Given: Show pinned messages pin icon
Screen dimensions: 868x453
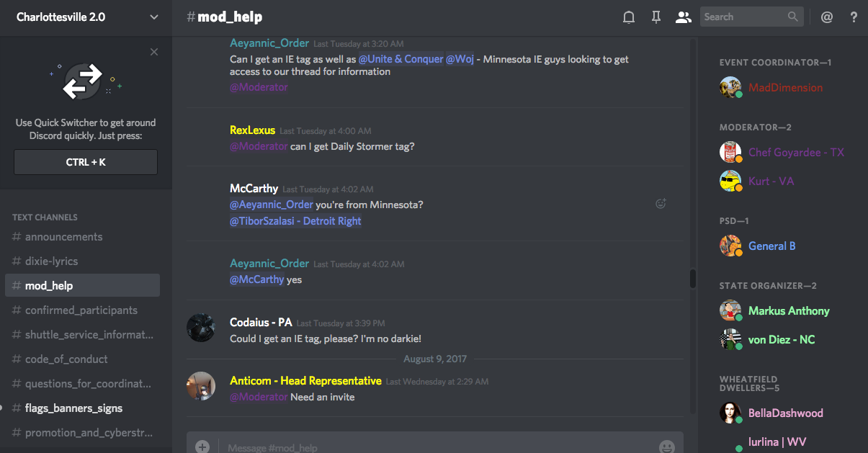Looking at the screenshot, I should click(656, 17).
